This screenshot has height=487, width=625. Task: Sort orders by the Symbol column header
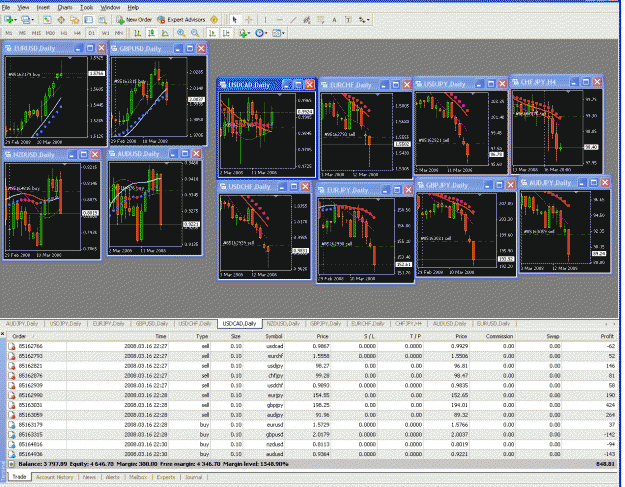pos(274,336)
